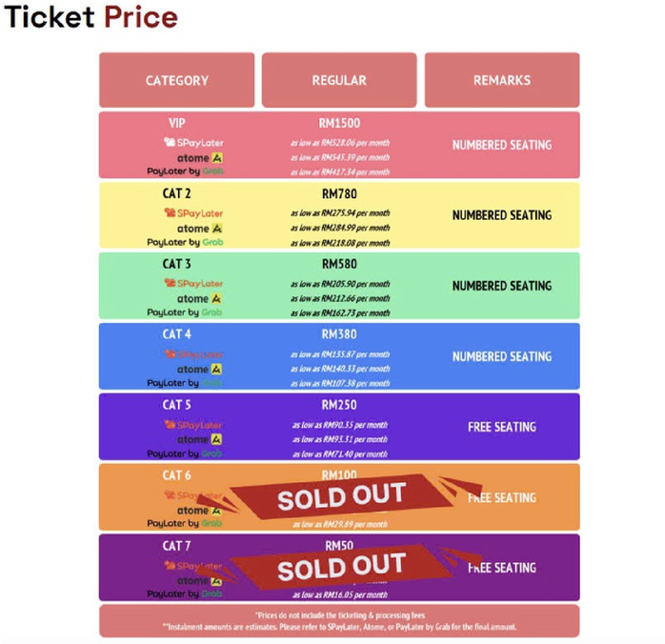
Task: Click the atome logo in VIP row
Action: pyautogui.click(x=200, y=158)
